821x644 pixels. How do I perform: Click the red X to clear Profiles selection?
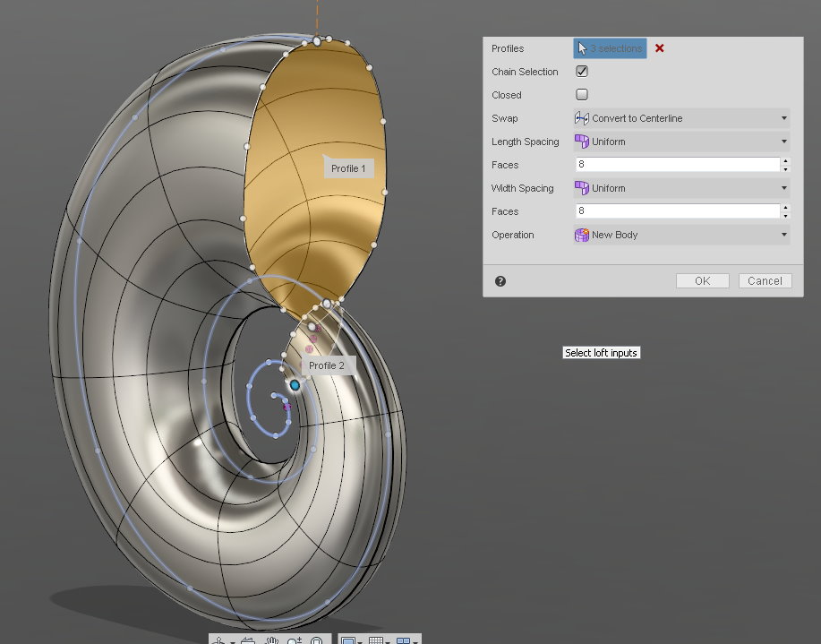click(x=660, y=48)
